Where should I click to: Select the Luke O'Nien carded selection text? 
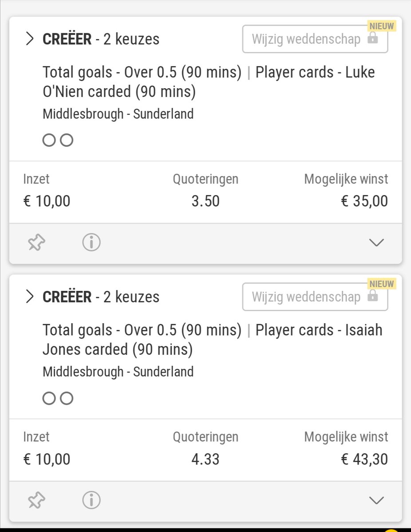coord(209,82)
